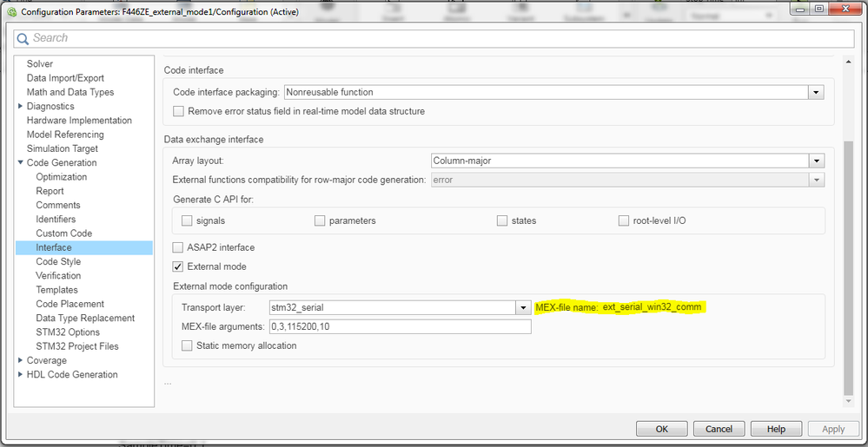The width and height of the screenshot is (868, 447).
Task: Click the Simulink icon in title bar
Action: (x=11, y=11)
